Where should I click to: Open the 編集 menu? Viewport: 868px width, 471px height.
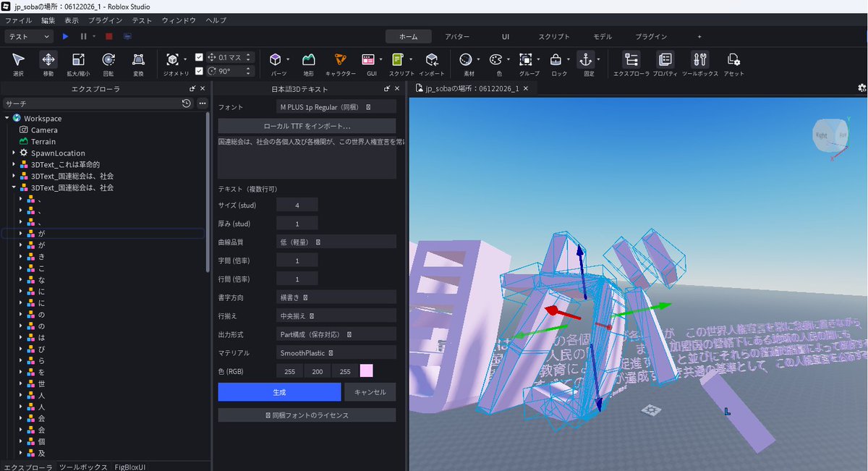(x=48, y=20)
